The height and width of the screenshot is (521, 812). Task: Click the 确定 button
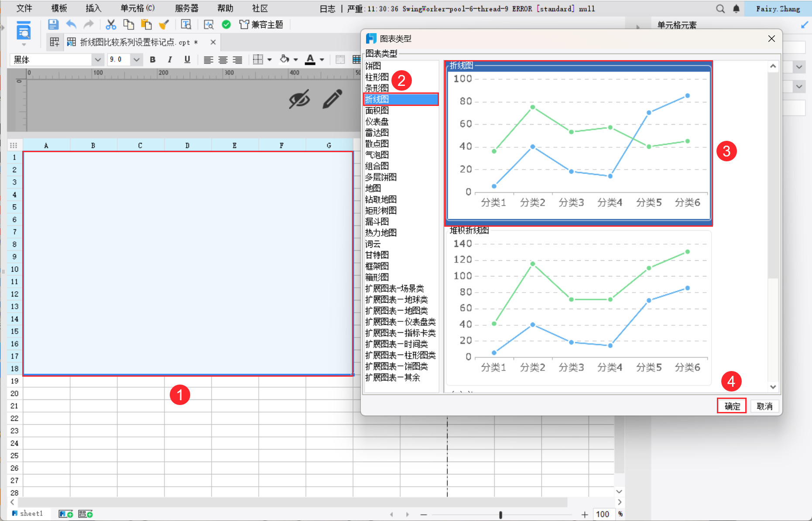tap(732, 406)
